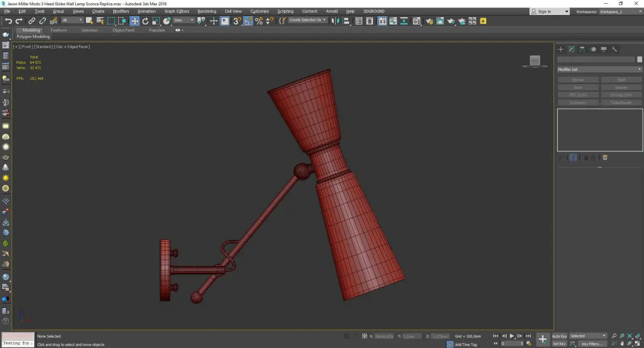Toggle the Percent Snap button
Image resolution: width=644 pixels, height=348 pixels.
pos(259,21)
